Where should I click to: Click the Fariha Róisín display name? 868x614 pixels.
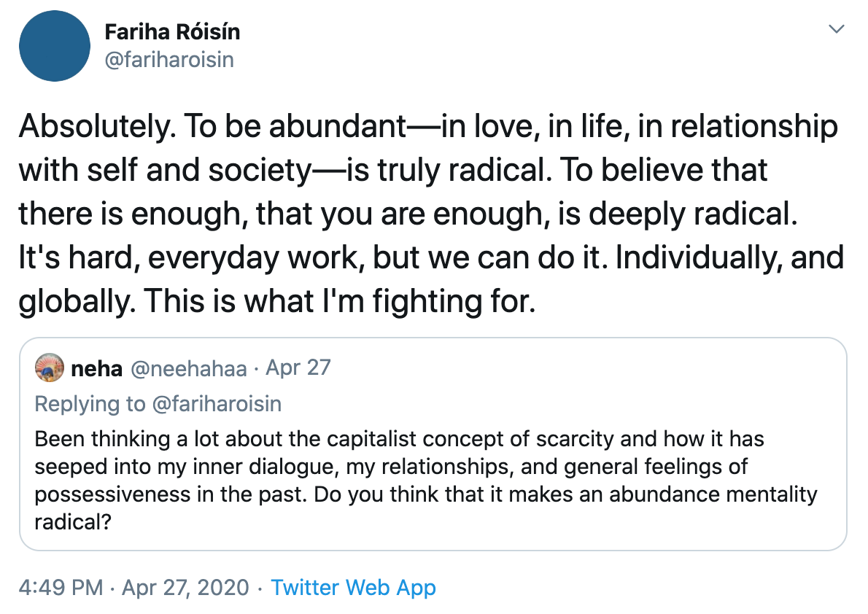pyautogui.click(x=172, y=32)
